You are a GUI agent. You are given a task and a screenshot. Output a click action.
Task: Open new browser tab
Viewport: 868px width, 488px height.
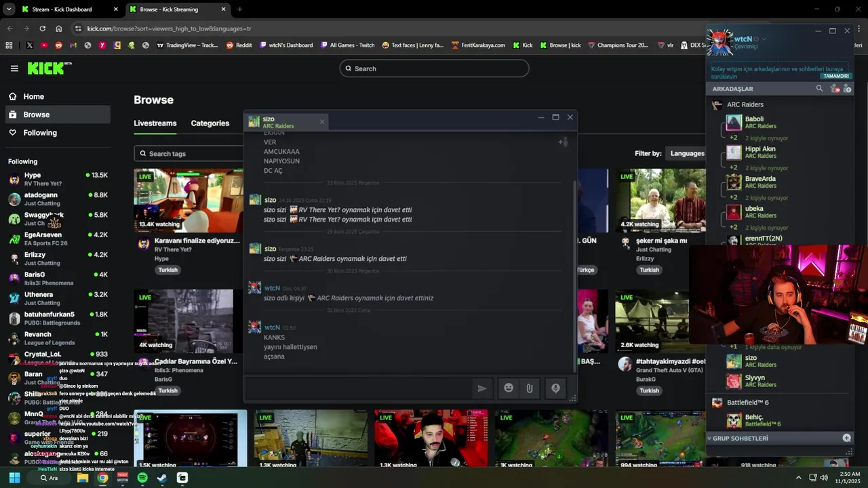click(239, 9)
